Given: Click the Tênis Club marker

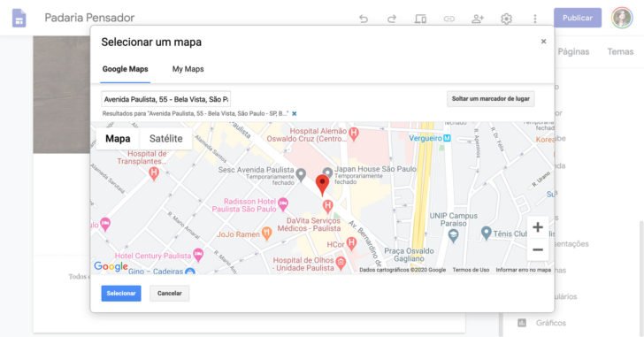Looking at the screenshot, I should pos(487,233).
